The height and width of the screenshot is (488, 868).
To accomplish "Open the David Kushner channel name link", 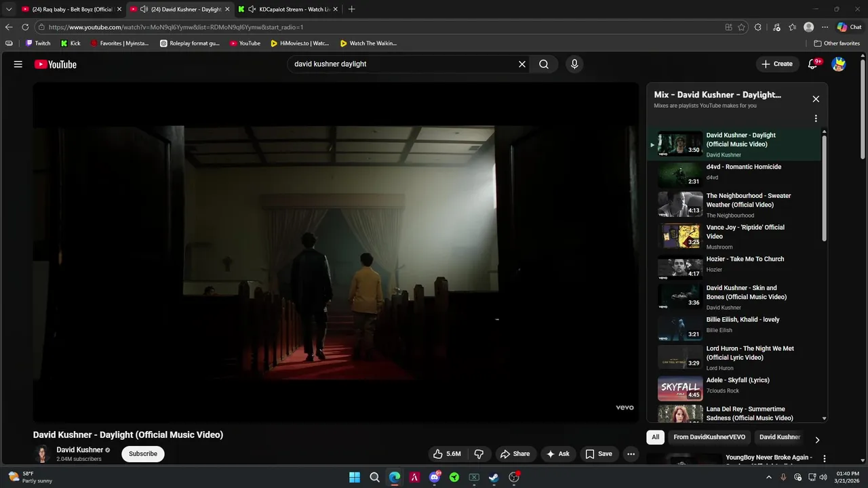I will [79, 450].
